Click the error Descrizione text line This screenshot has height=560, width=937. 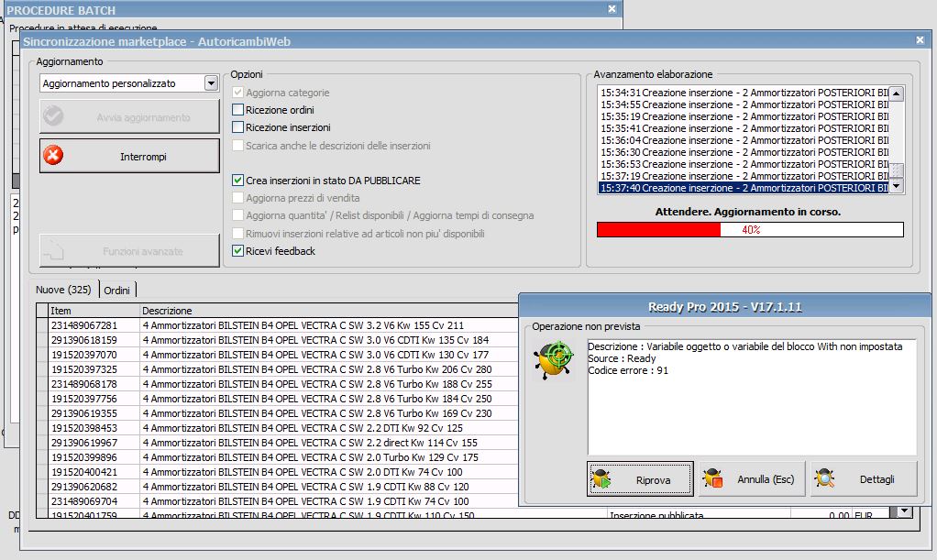[744, 346]
